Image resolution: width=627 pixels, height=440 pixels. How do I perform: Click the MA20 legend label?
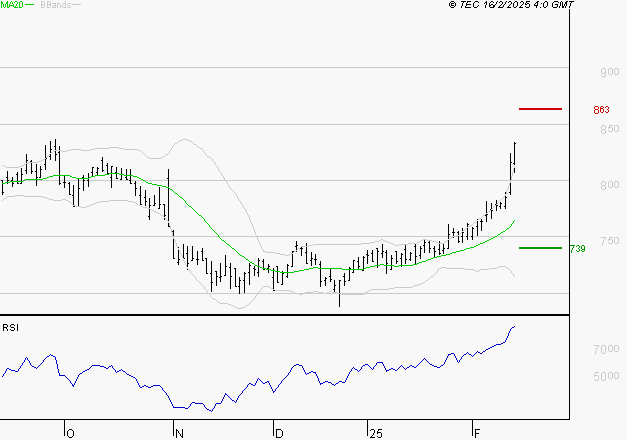(11, 6)
